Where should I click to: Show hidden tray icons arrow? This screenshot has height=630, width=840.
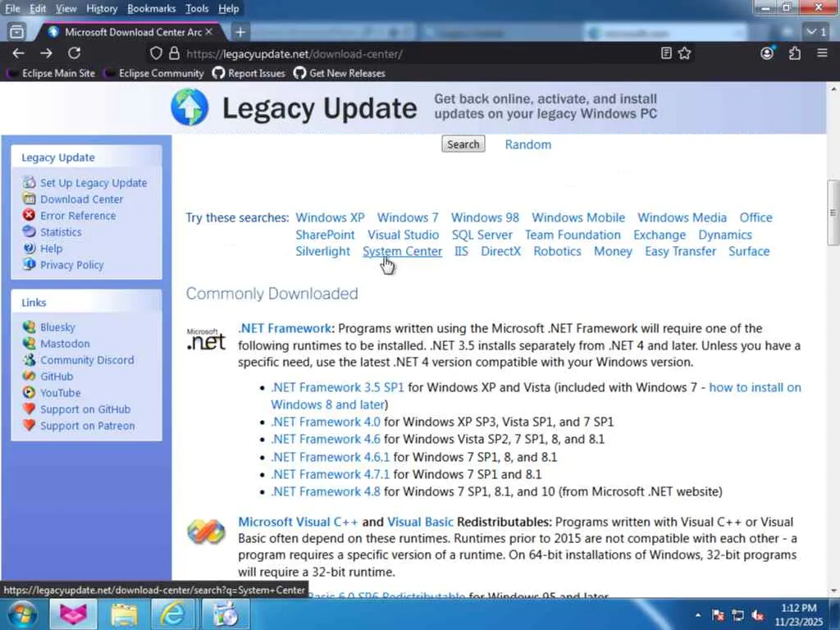tap(697, 614)
